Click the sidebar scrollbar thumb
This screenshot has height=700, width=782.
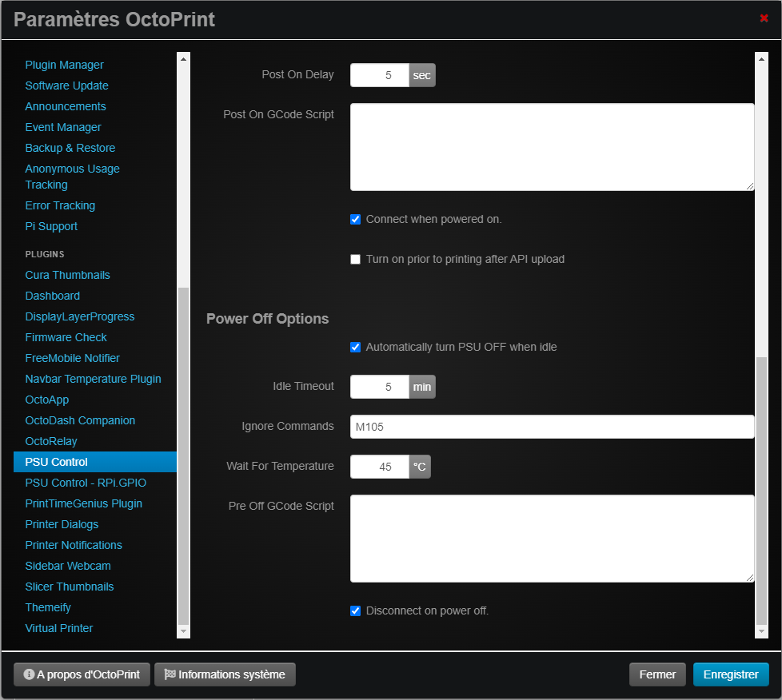(x=184, y=455)
